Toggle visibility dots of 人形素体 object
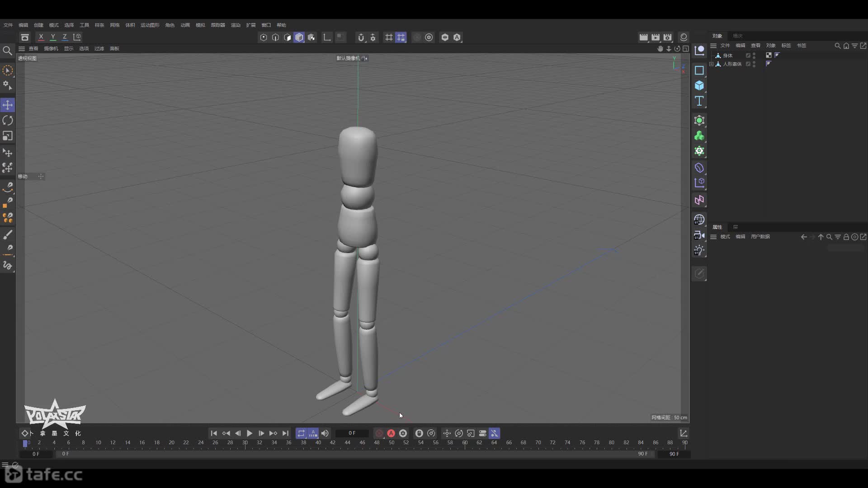The width and height of the screenshot is (868, 488). point(754,64)
